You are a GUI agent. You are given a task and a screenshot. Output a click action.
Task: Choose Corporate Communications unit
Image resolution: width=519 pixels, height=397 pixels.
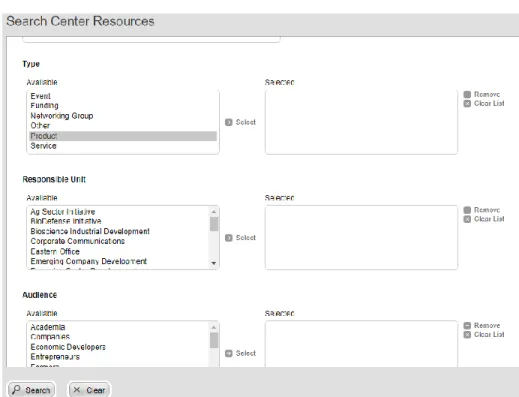[119, 241]
